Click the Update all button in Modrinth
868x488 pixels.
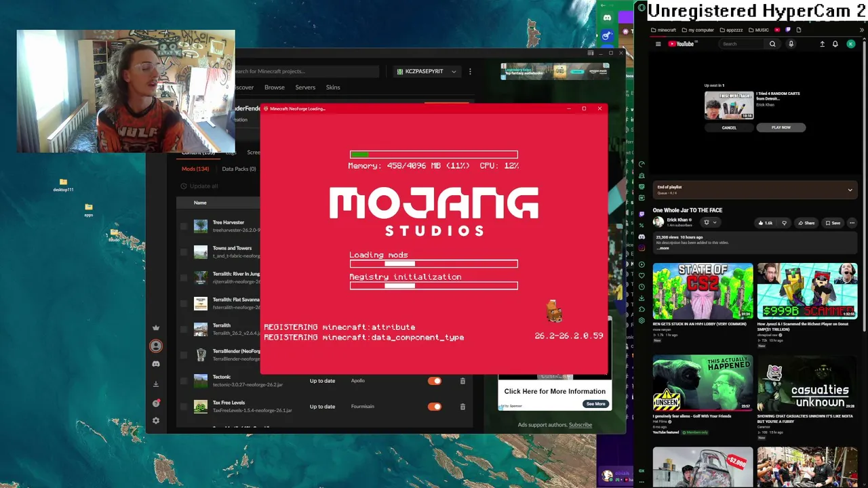coord(199,186)
